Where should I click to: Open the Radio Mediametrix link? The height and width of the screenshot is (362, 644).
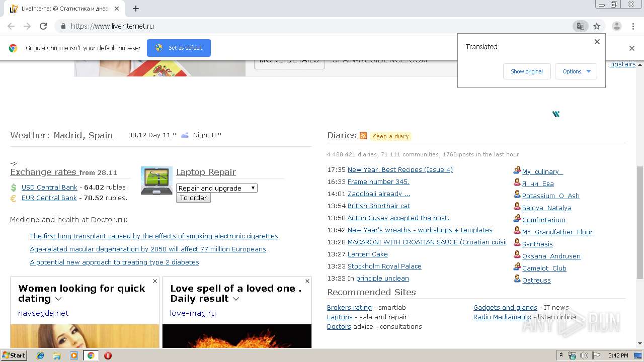[502, 317]
